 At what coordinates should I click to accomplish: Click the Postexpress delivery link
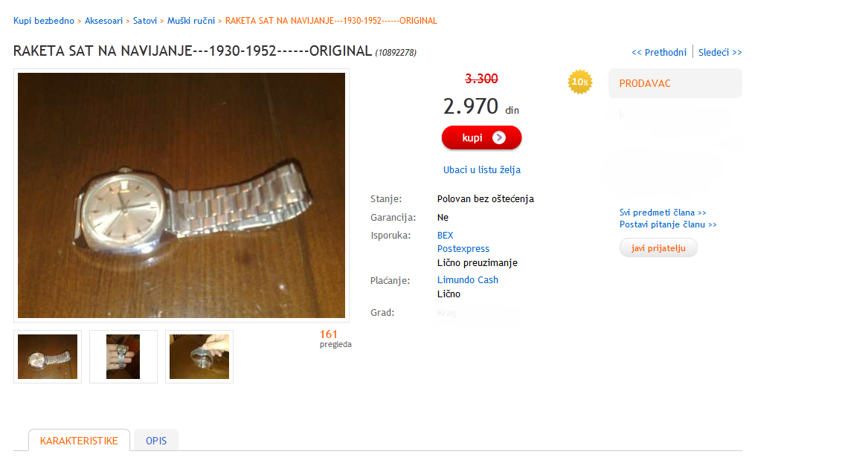click(x=463, y=249)
